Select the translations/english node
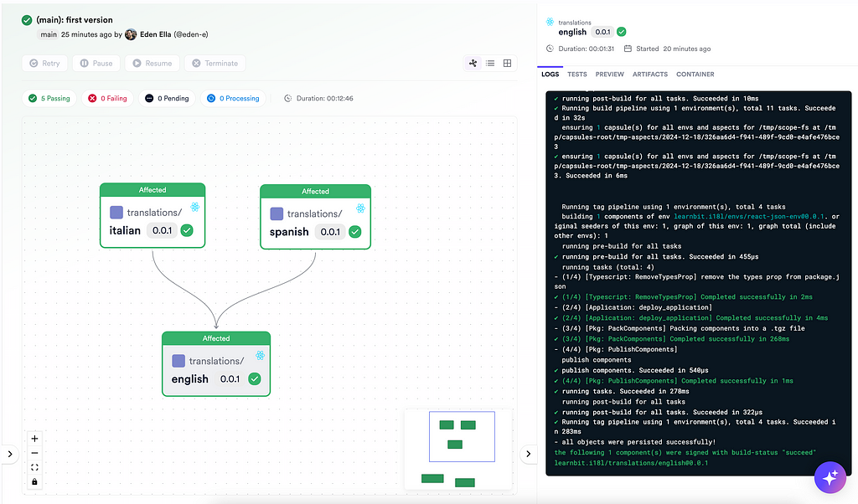The width and height of the screenshot is (858, 504). click(x=216, y=364)
